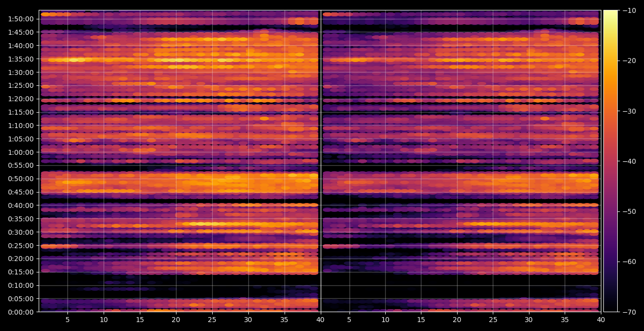The width and height of the screenshot is (644, 331).
Task: Click the 1:05:00 y-axis tick label
Action: [x=21, y=139]
